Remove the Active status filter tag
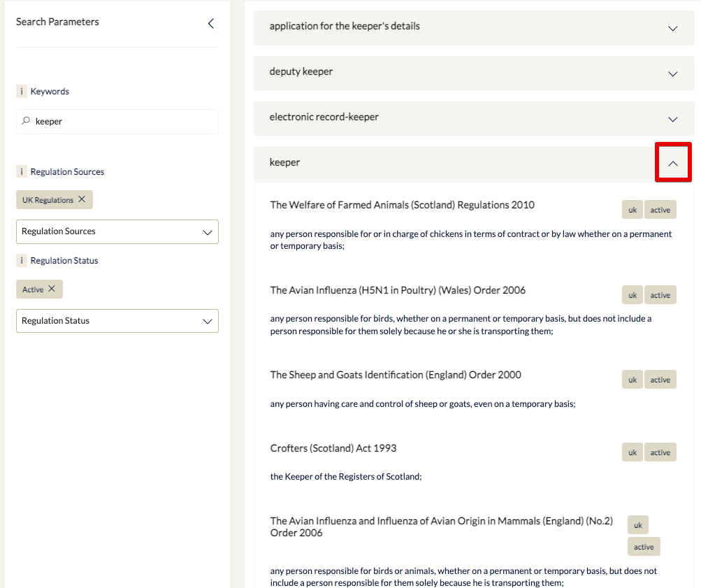The image size is (701, 588). 52,289
